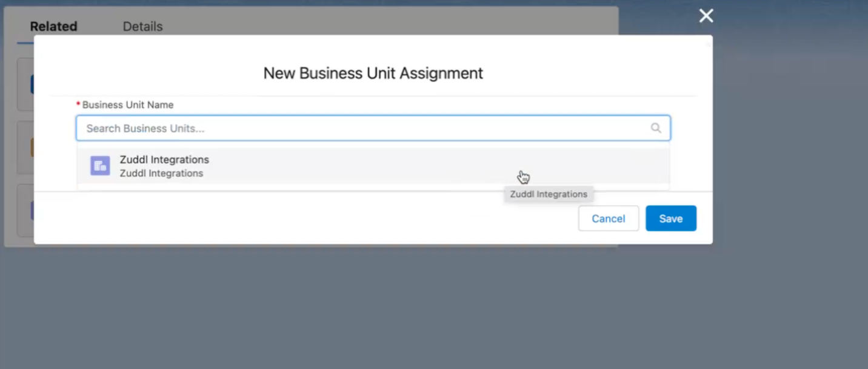Click the red required asterisk marker
868x369 pixels.
[78, 105]
